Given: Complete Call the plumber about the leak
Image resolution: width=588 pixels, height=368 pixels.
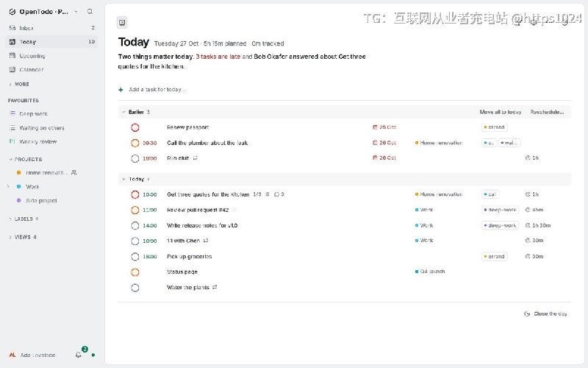Looking at the screenshot, I should click(135, 143).
